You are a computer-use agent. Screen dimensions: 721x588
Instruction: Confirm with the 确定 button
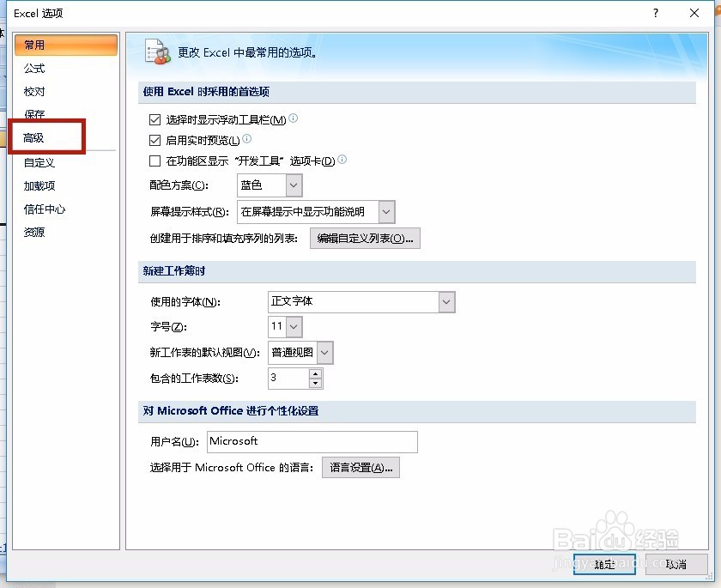[x=604, y=564]
